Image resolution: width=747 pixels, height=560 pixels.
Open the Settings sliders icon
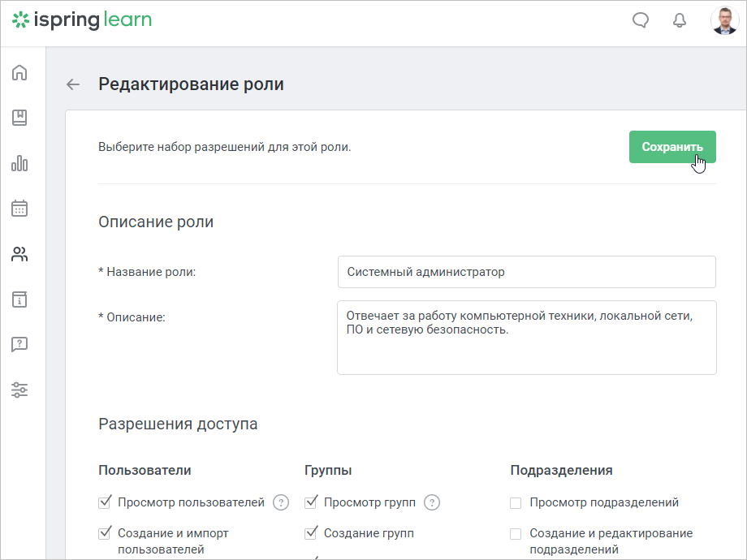click(x=19, y=390)
